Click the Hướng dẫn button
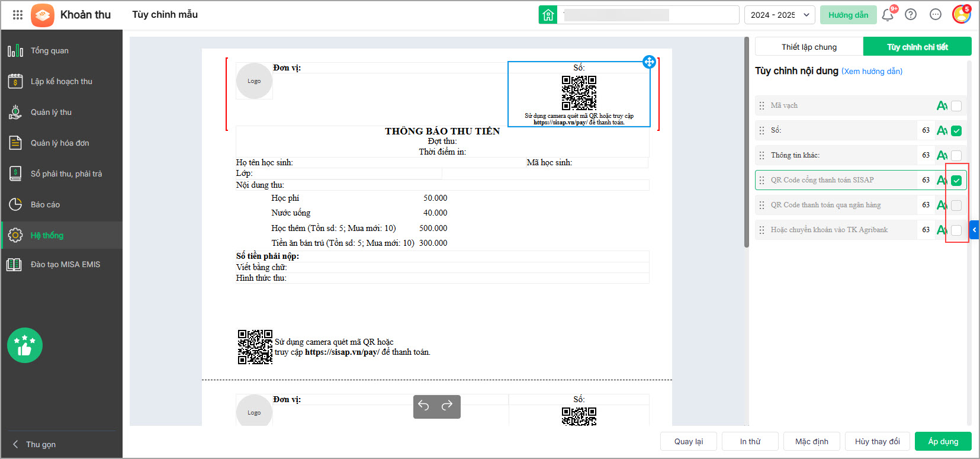Viewport: 980px width, 459px height. click(x=848, y=15)
